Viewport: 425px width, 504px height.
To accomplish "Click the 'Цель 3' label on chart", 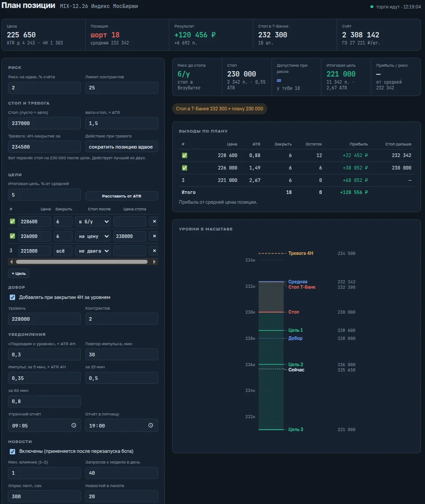I will coord(296,429).
